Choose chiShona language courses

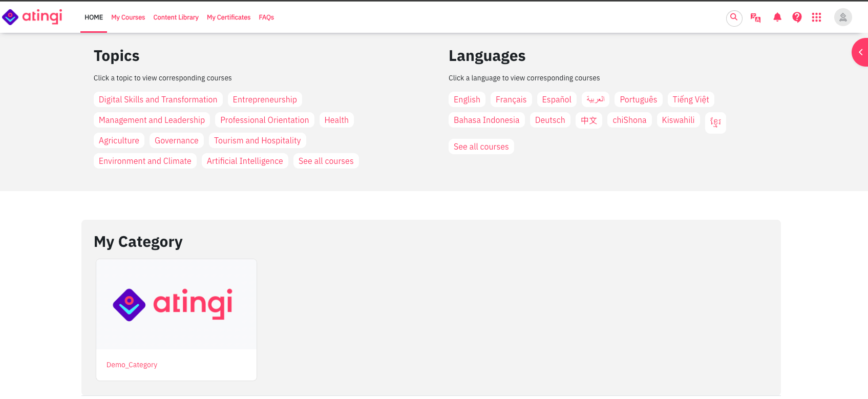click(x=629, y=120)
